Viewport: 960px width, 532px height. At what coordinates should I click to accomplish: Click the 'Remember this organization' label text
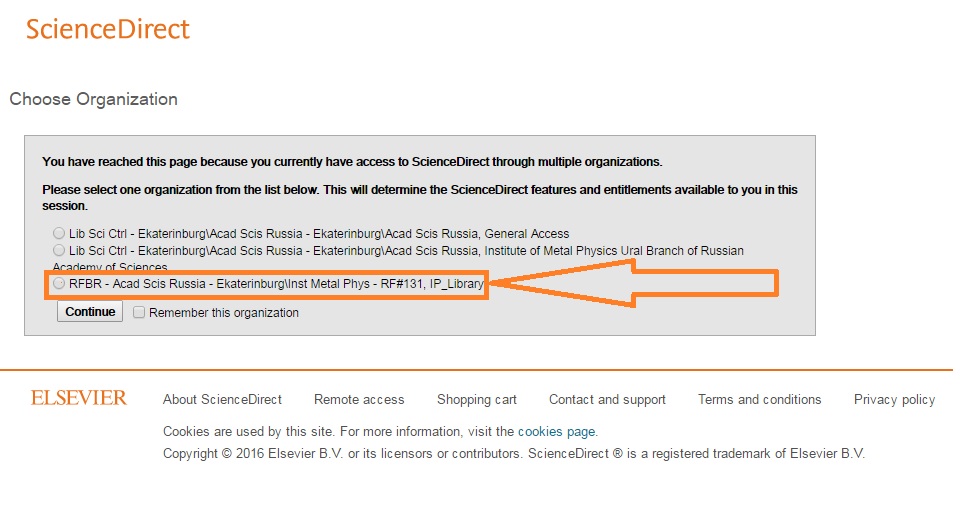point(224,313)
